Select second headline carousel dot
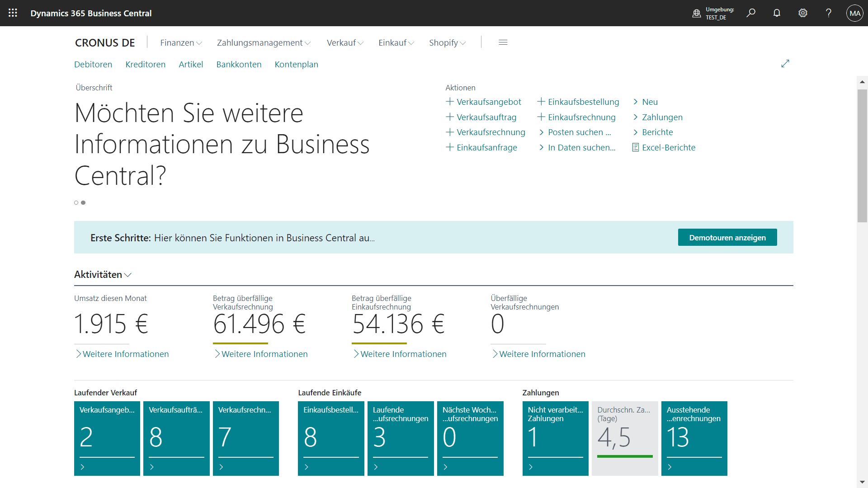Viewport: 868px width, 488px height. 83,202
